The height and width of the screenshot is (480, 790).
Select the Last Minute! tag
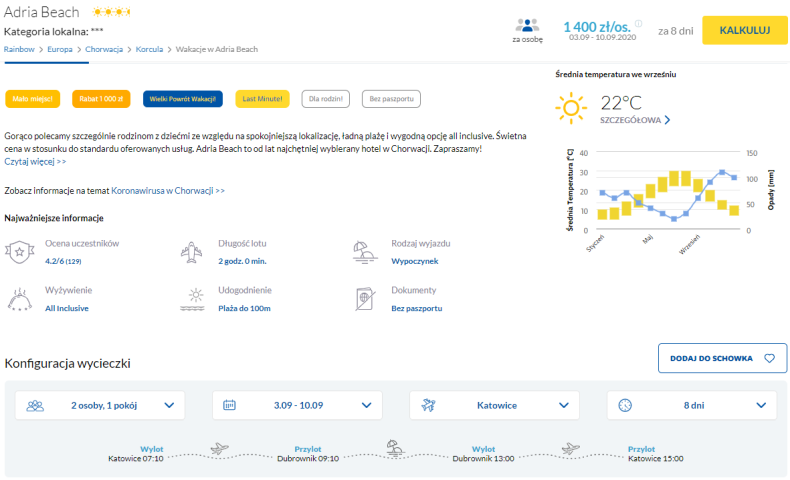262,99
